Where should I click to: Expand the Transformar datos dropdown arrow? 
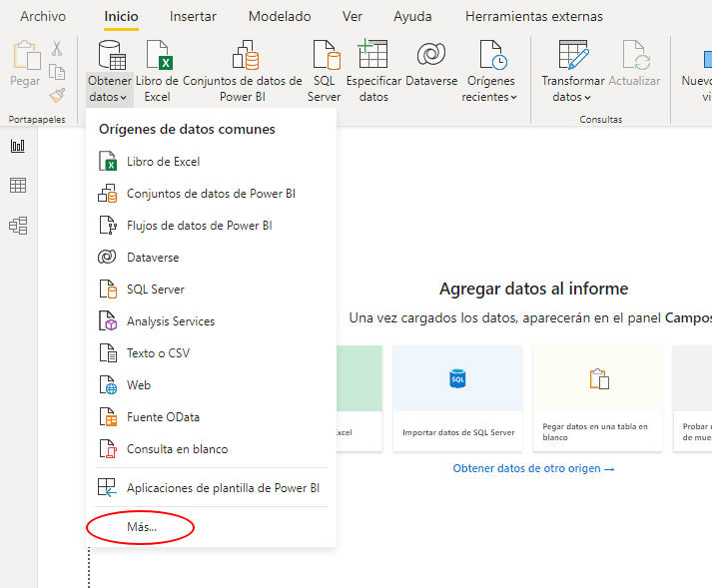coord(587,97)
